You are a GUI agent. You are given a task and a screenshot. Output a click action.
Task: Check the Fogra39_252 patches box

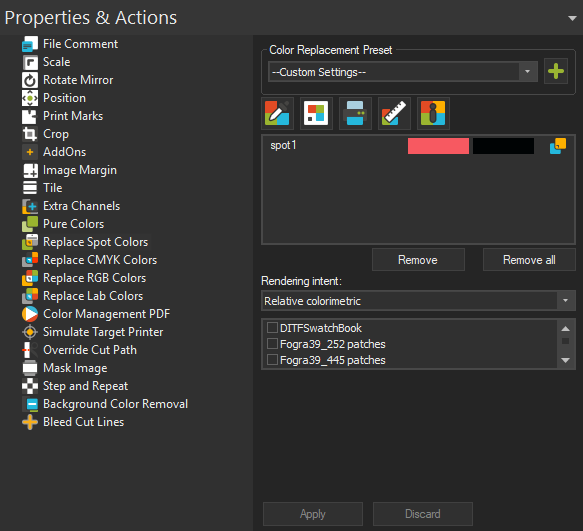pos(273,344)
